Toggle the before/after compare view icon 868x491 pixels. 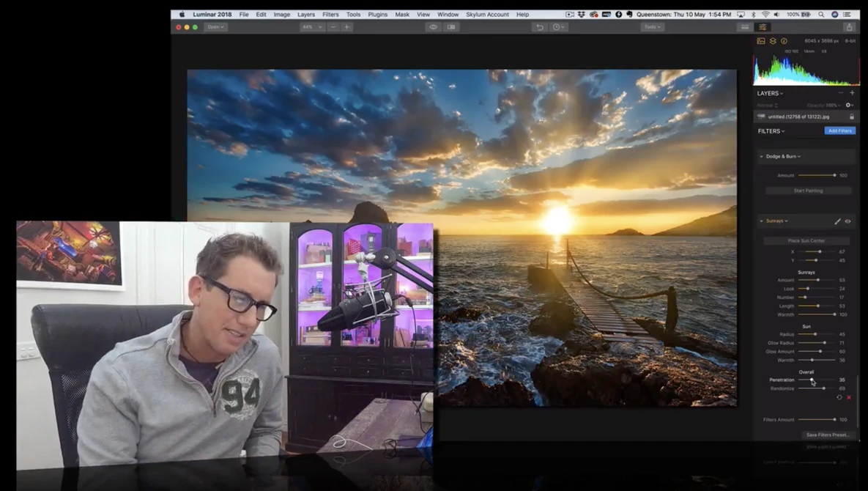[x=451, y=26]
